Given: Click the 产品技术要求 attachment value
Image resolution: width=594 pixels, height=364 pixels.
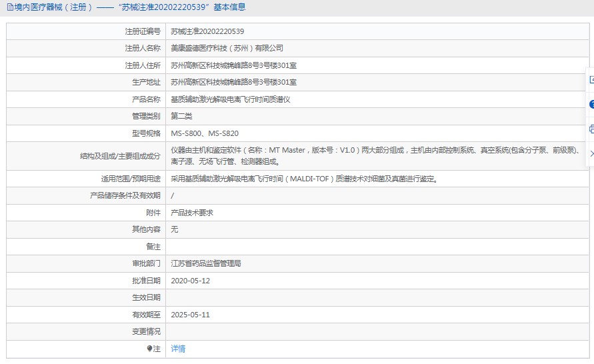Looking at the screenshot, I should (x=192, y=213).
